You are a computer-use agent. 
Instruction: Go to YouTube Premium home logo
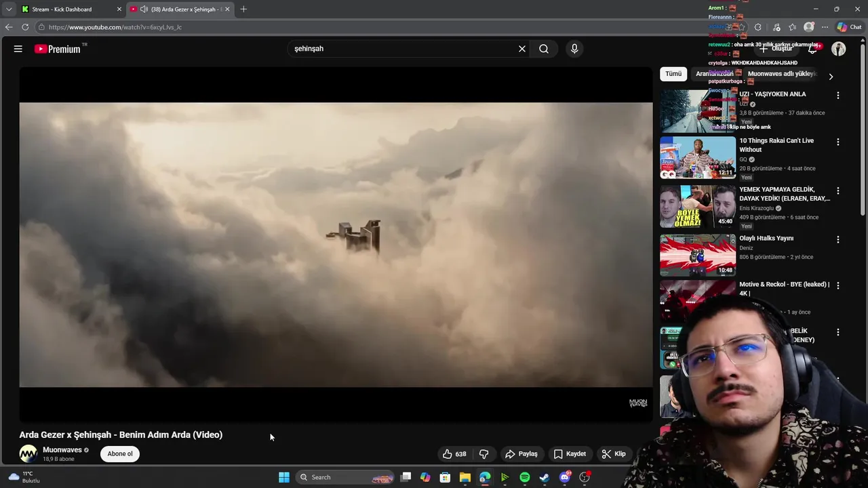coord(58,49)
